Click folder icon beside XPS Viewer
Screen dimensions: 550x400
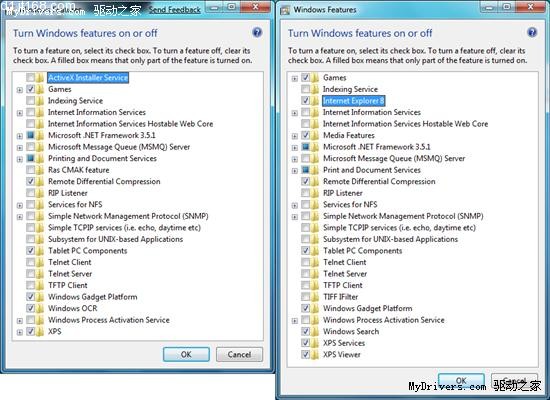[x=315, y=354]
